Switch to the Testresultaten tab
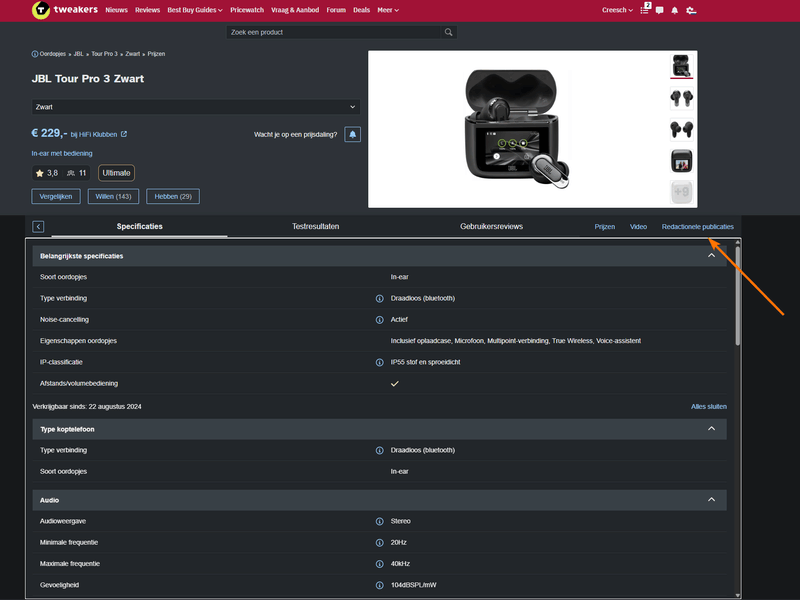This screenshot has height=600, width=800. pos(315,227)
